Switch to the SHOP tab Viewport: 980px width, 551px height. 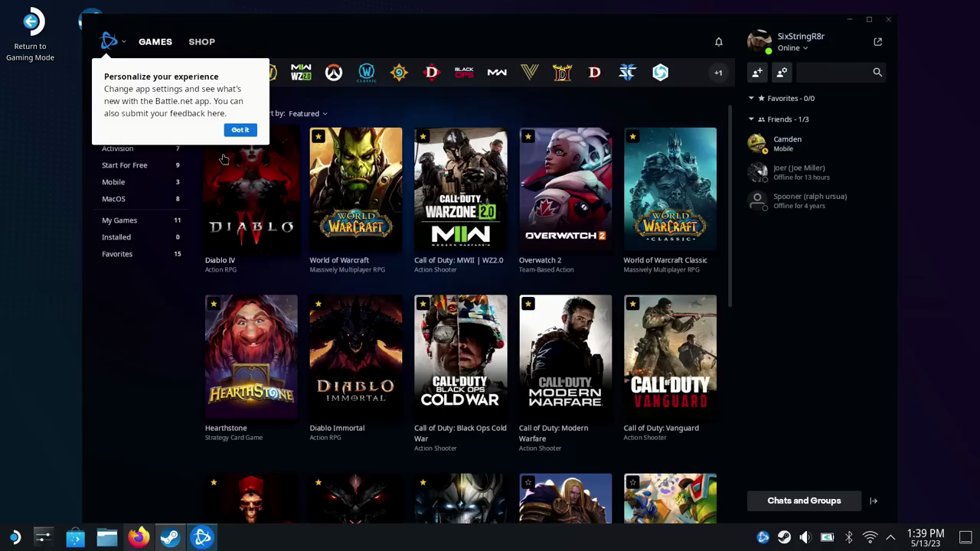(202, 42)
